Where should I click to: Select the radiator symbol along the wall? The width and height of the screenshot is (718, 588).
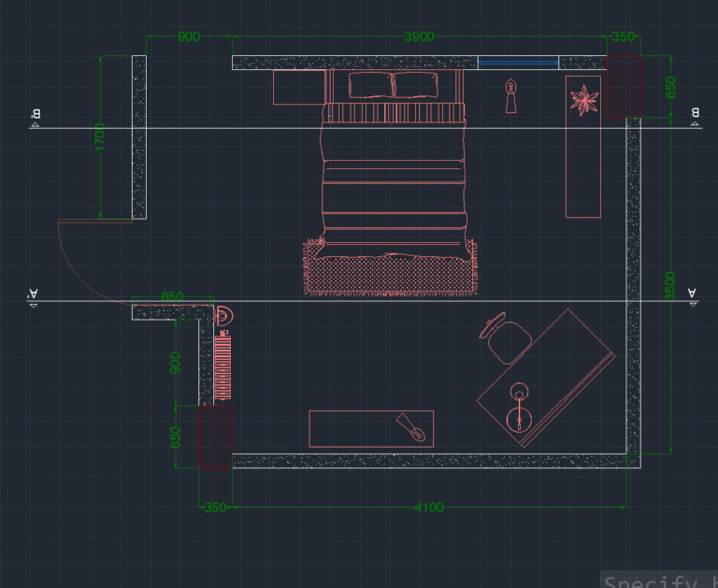223,367
